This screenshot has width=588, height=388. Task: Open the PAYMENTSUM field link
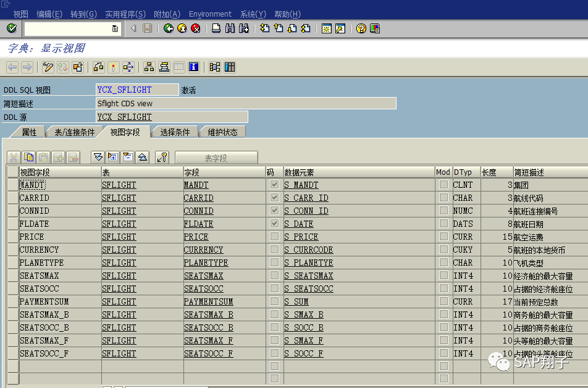click(x=209, y=302)
